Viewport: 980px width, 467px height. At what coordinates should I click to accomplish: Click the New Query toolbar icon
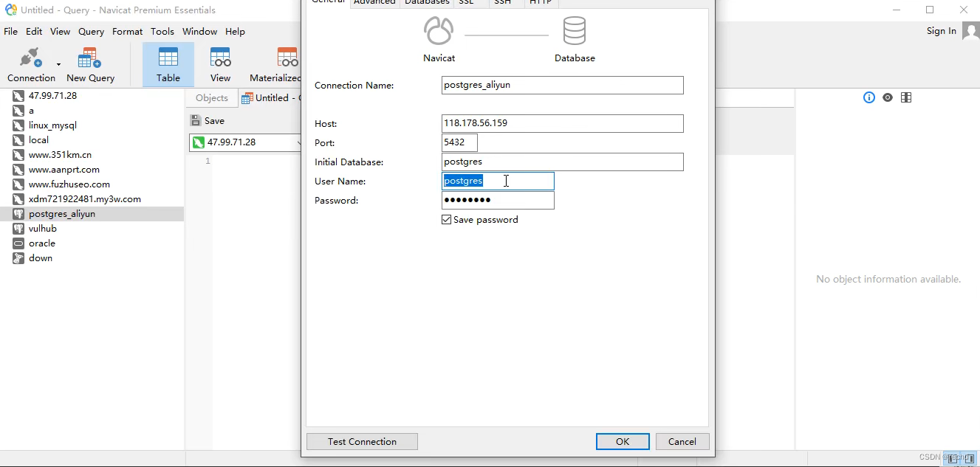[89, 58]
